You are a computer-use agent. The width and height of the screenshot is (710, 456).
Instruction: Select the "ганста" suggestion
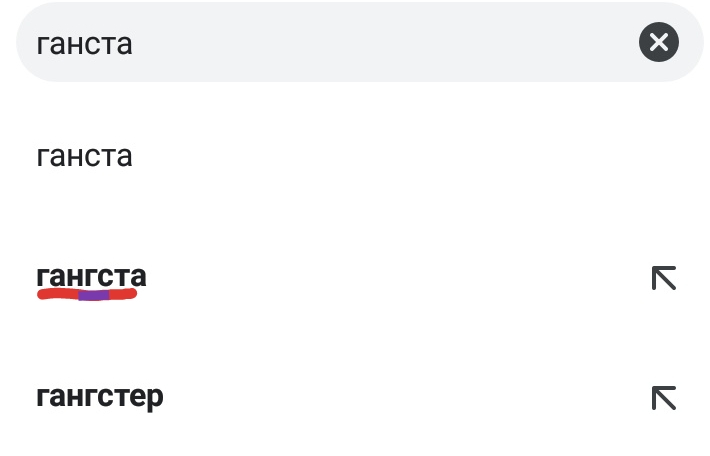[84, 156]
